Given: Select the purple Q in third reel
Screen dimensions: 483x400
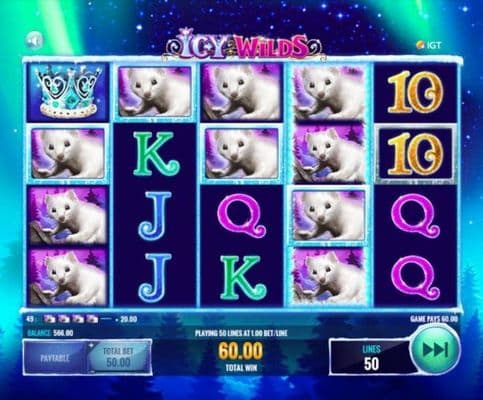Looking at the screenshot, I should (x=242, y=217).
